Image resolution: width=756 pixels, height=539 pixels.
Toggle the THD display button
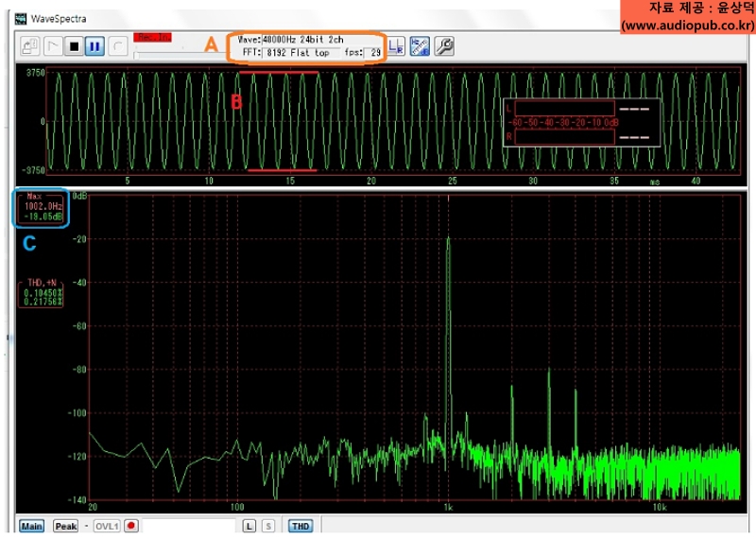pyautogui.click(x=301, y=526)
